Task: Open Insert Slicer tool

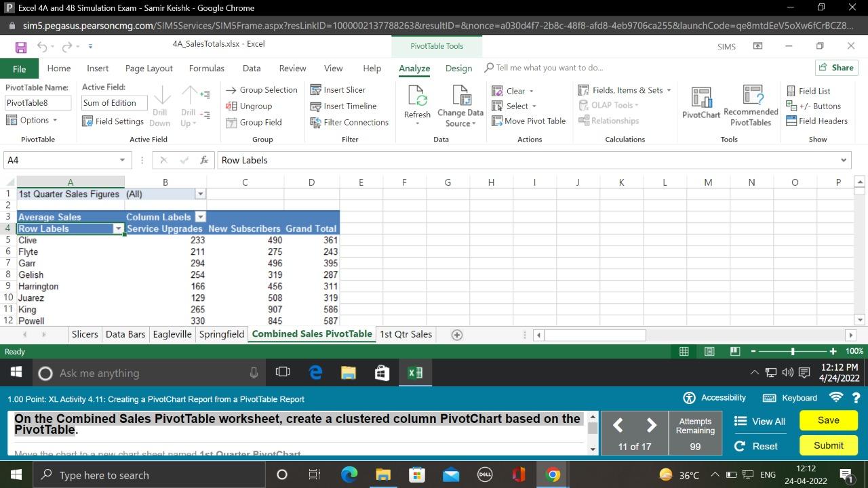Action: click(x=338, y=90)
